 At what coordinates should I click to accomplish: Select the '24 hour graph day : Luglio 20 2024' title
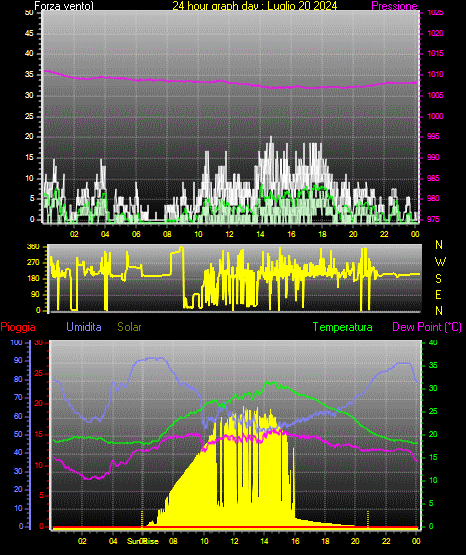(x=254, y=6)
